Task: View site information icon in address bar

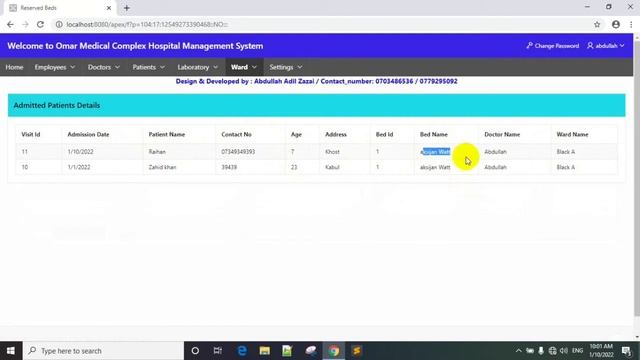Action: point(59,24)
